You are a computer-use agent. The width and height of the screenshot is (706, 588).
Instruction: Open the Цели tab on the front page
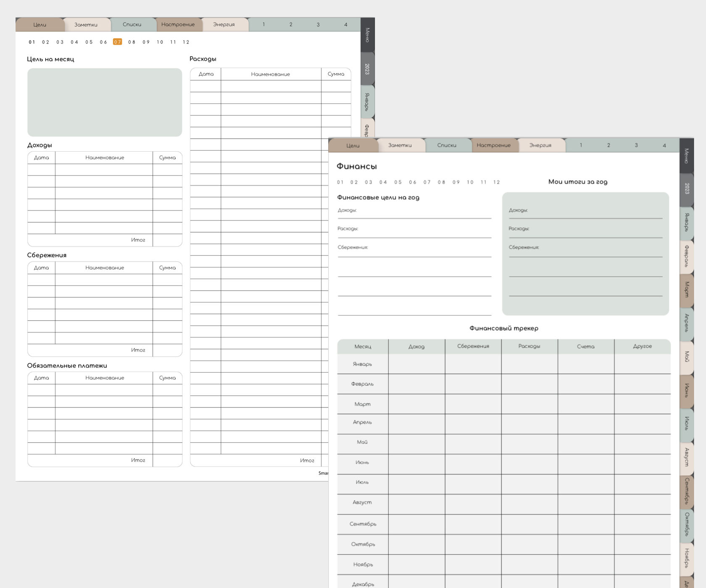tap(353, 145)
